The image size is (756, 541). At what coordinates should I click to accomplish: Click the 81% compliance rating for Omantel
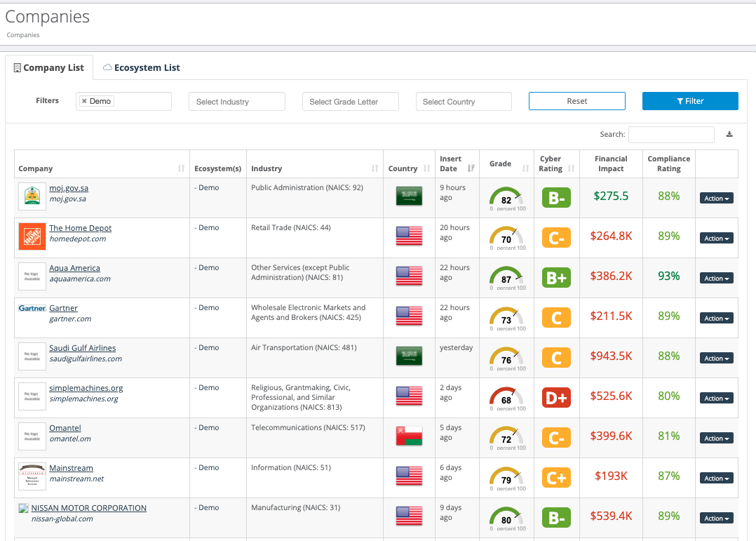pyautogui.click(x=669, y=436)
